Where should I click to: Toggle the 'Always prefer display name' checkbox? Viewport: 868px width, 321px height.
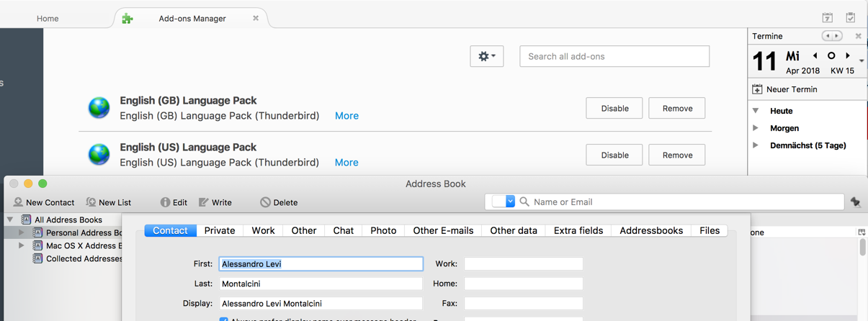click(x=223, y=319)
